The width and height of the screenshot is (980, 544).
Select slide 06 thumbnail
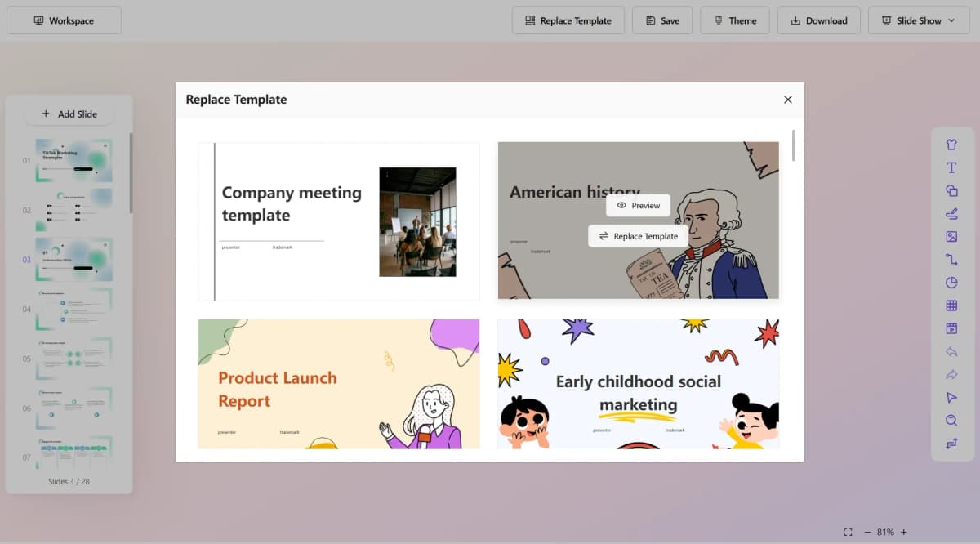coord(74,408)
